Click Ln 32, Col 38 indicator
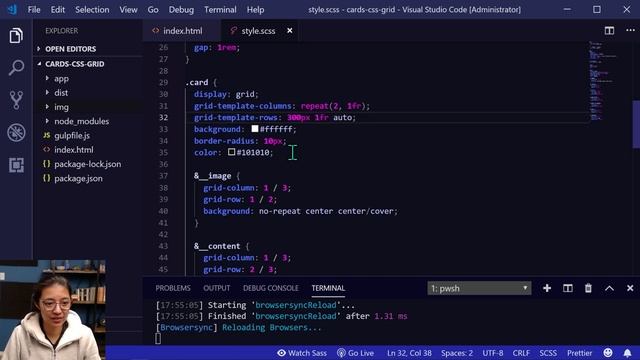This screenshot has width=640, height=360. [409, 353]
